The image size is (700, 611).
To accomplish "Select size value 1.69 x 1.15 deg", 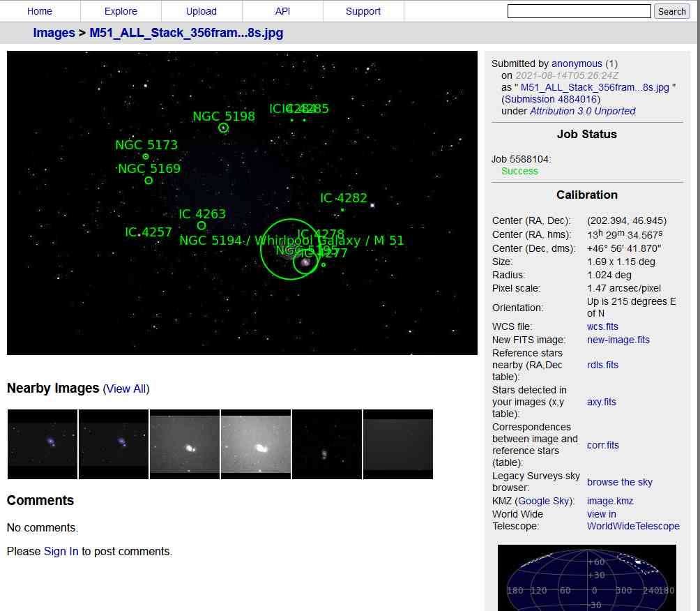I will (x=621, y=262).
